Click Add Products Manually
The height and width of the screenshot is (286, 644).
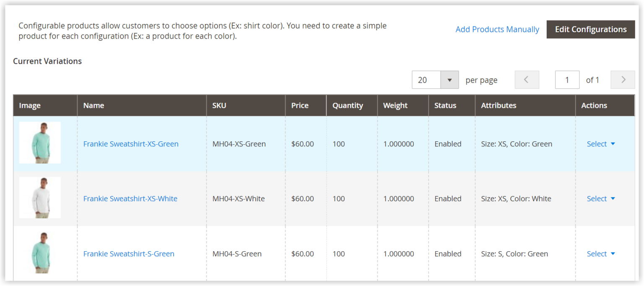[497, 29]
